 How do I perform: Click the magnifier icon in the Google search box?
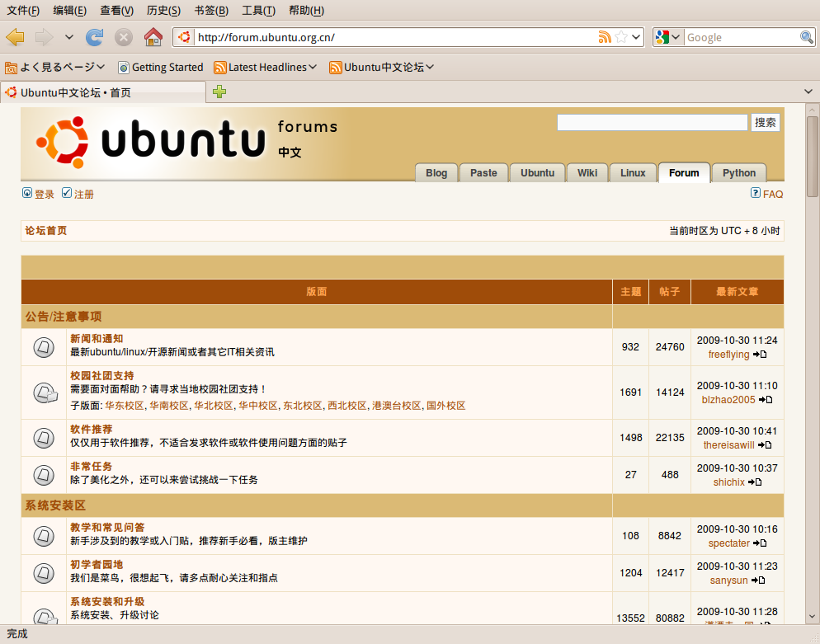coord(807,37)
